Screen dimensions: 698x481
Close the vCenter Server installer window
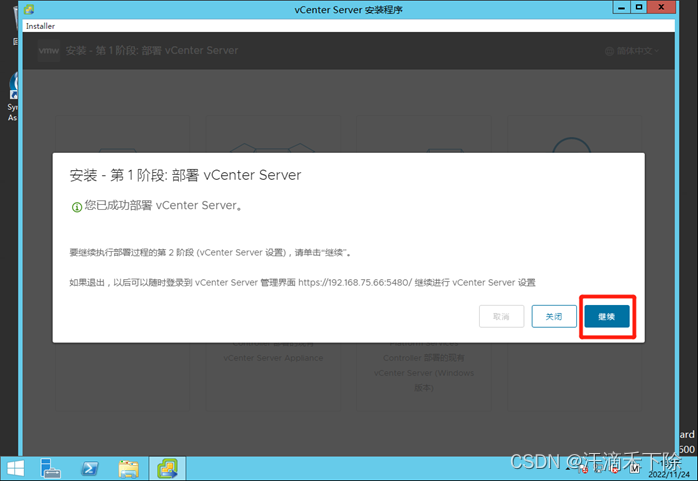(x=661, y=8)
